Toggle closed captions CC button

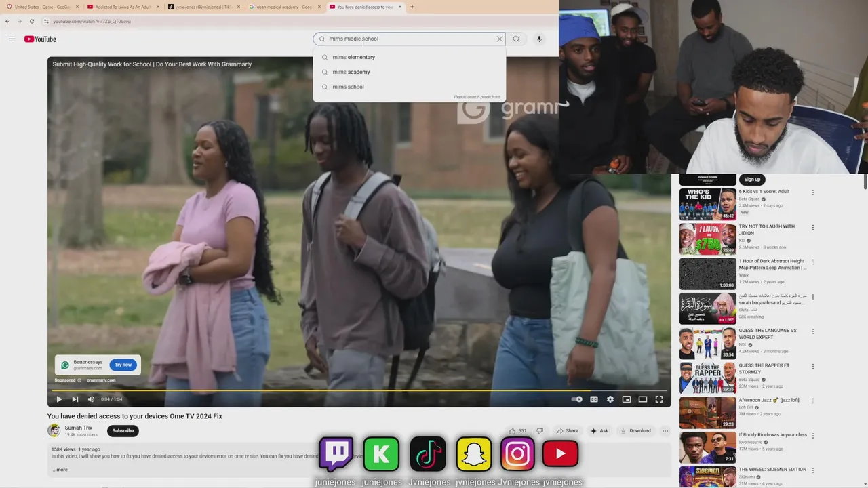pyautogui.click(x=594, y=399)
